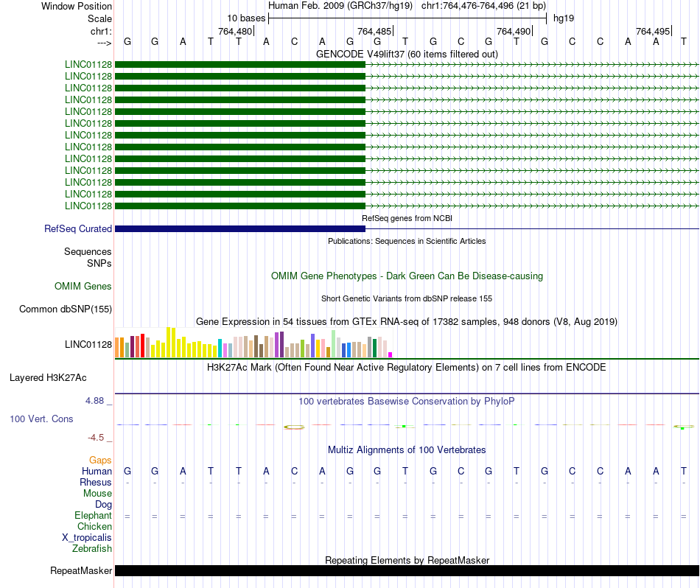Open the GTEx tissue expression bar chart

253,343
